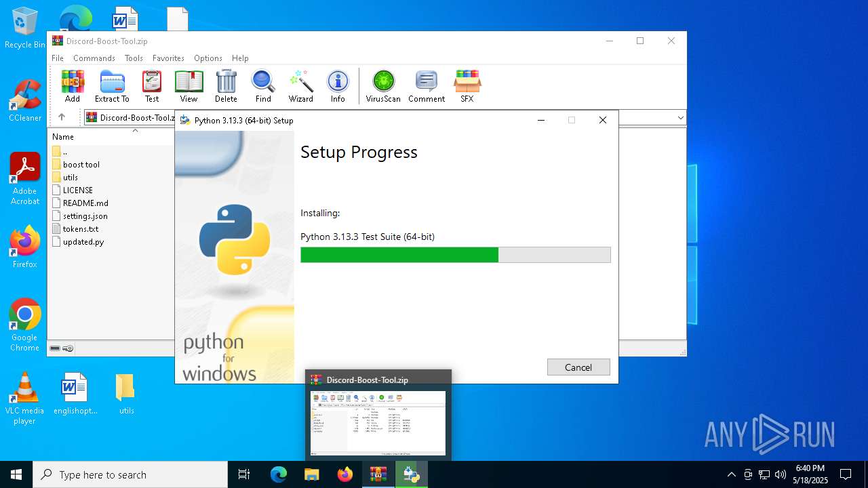Image resolution: width=868 pixels, height=488 pixels.
Task: Show archive Info
Action: coord(338,86)
